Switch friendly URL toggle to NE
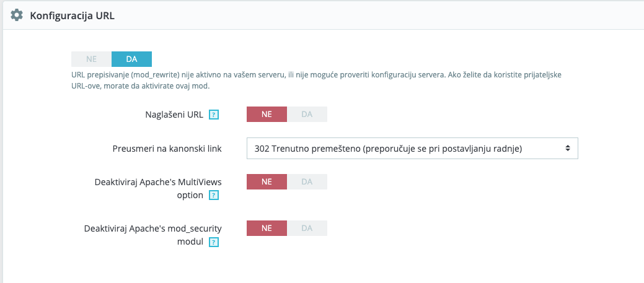644x283 pixels. click(91, 59)
